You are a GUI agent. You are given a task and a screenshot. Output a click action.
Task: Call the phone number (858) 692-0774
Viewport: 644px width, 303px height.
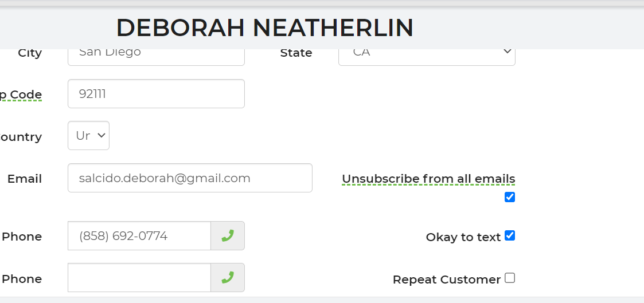coord(228,236)
